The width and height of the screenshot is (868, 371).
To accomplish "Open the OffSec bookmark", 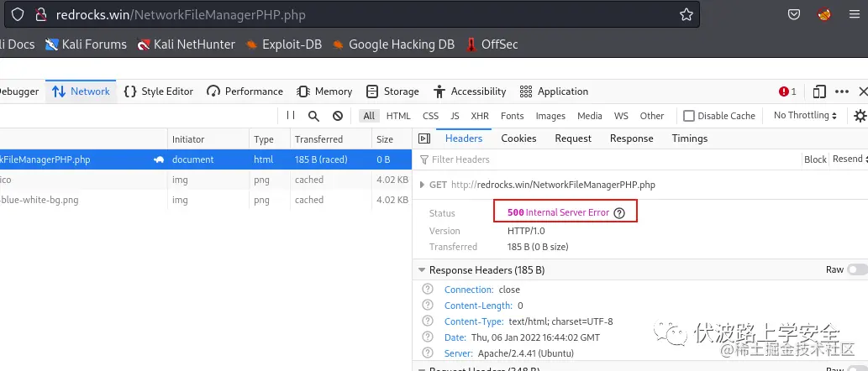I will click(x=492, y=44).
